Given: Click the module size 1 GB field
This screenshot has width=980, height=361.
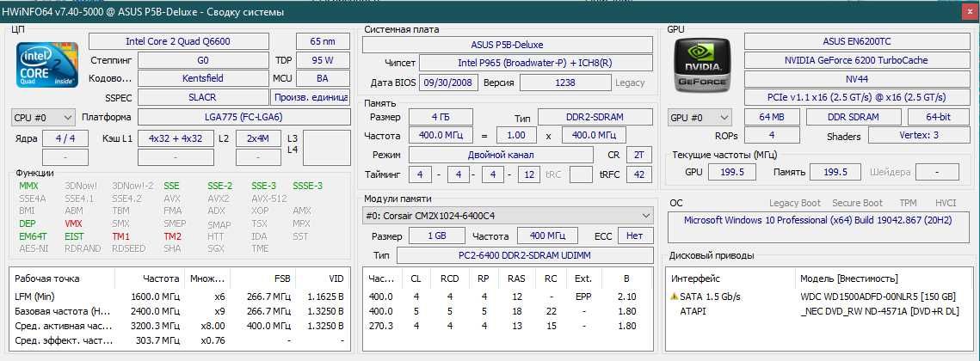Looking at the screenshot, I should 437,236.
